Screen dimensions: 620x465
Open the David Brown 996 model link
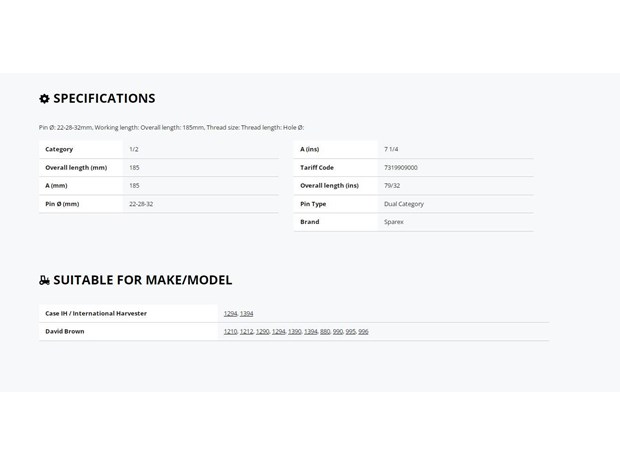[x=363, y=332]
